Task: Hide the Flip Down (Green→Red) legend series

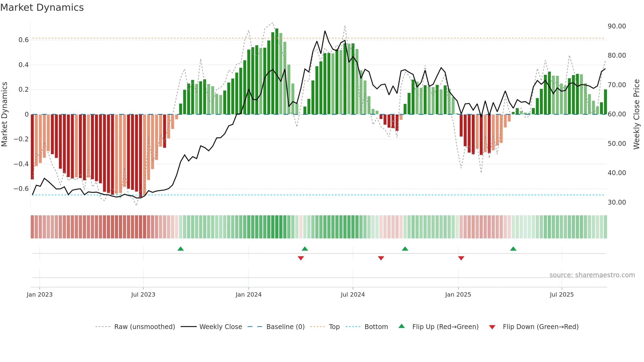Action: pyautogui.click(x=534, y=327)
